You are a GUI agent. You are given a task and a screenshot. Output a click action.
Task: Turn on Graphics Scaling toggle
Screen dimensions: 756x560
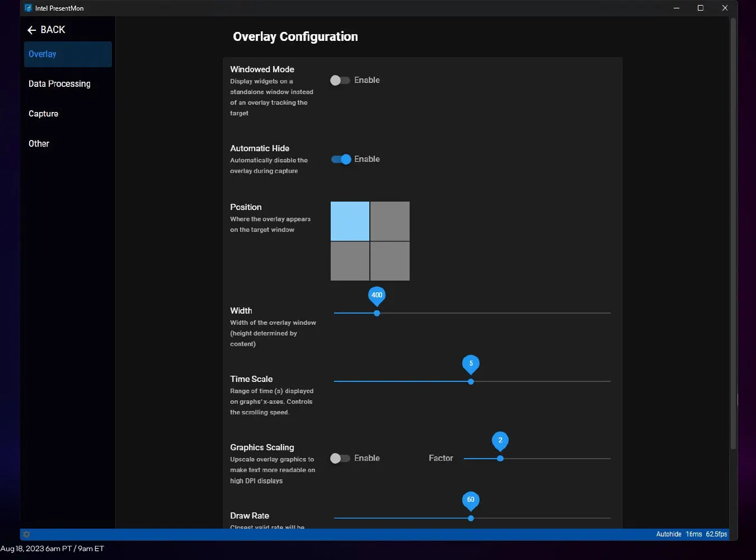[x=340, y=459]
